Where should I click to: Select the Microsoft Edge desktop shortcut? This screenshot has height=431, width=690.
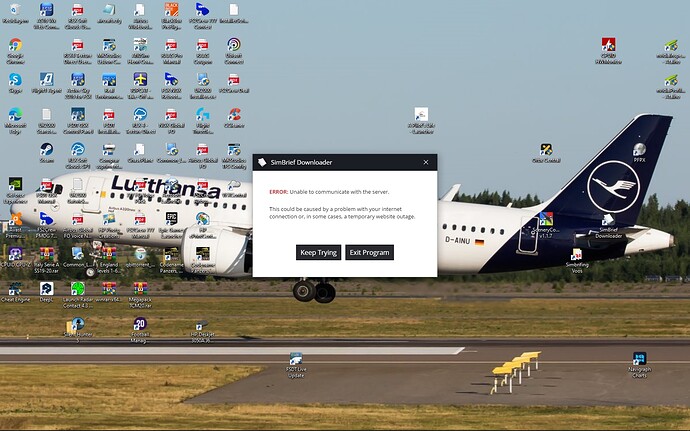click(x=15, y=120)
